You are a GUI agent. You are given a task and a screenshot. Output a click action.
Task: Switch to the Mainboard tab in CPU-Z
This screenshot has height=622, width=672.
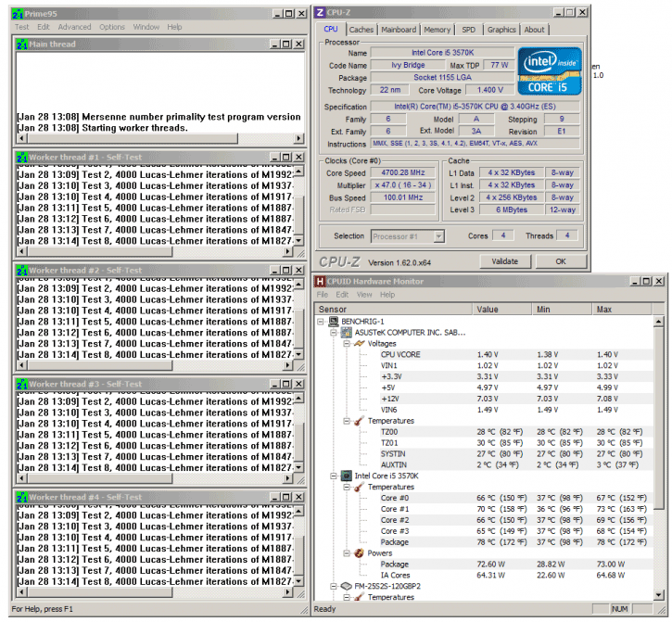click(399, 30)
